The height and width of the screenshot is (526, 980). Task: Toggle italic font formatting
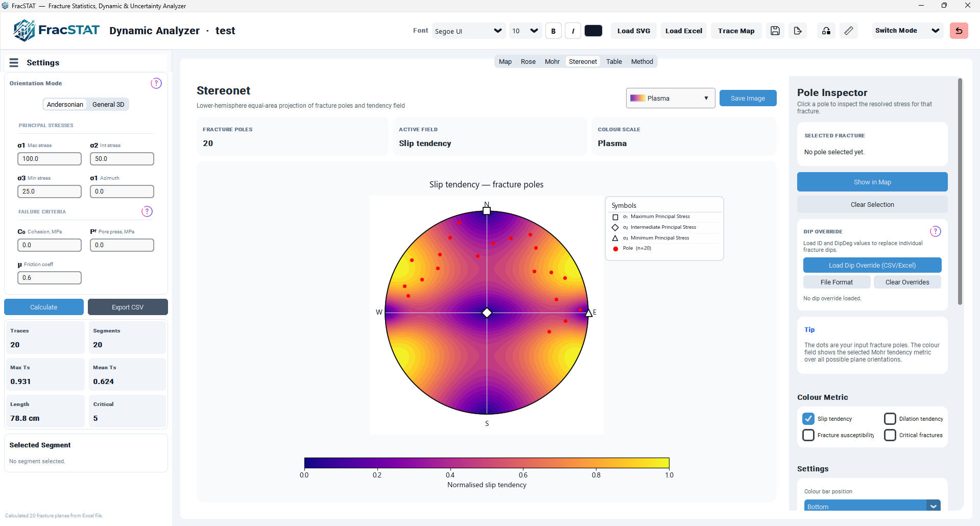pyautogui.click(x=573, y=31)
